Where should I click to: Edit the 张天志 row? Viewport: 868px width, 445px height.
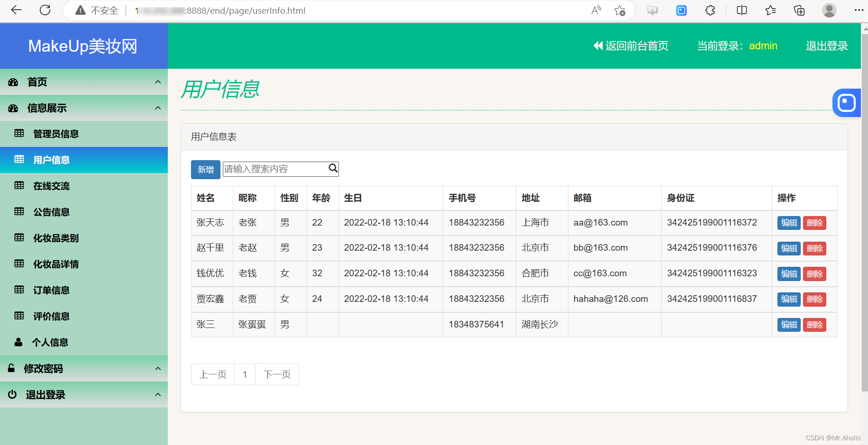(x=789, y=223)
